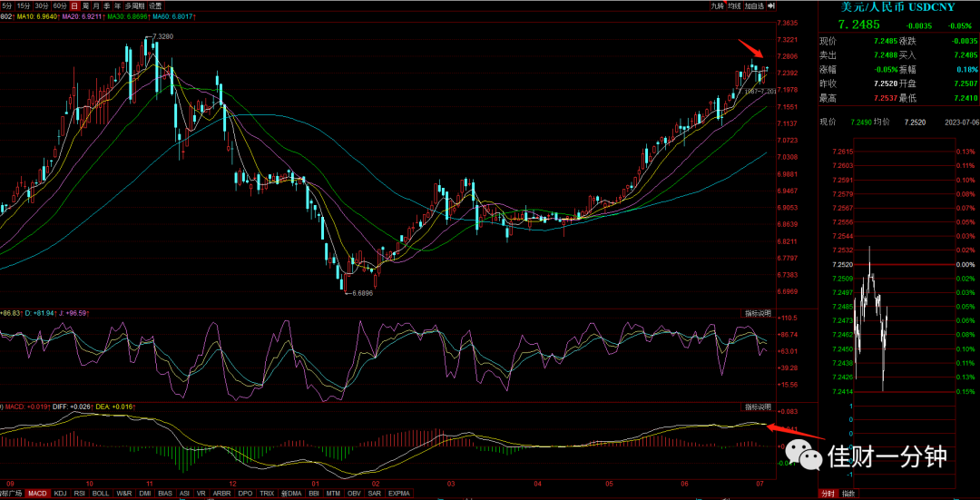Image resolution: width=980 pixels, height=500 pixels.
Task: Select the daily 日 K-line period
Action: (x=75, y=5)
